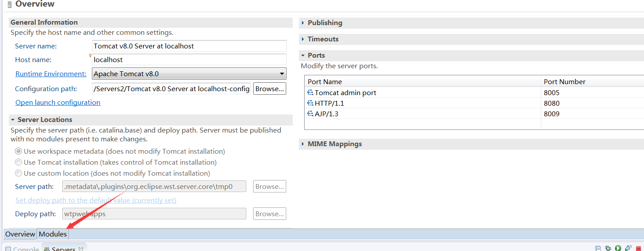Click Browse next to Configuration path
Image resolution: width=644 pixels, height=251 pixels.
coord(269,89)
